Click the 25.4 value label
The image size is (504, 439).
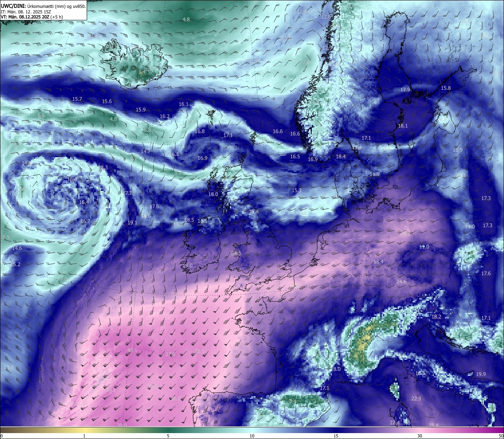pyautogui.click(x=434, y=425)
